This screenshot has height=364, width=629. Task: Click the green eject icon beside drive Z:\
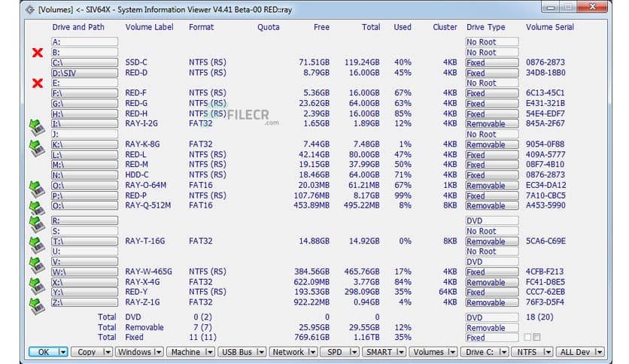click(37, 306)
